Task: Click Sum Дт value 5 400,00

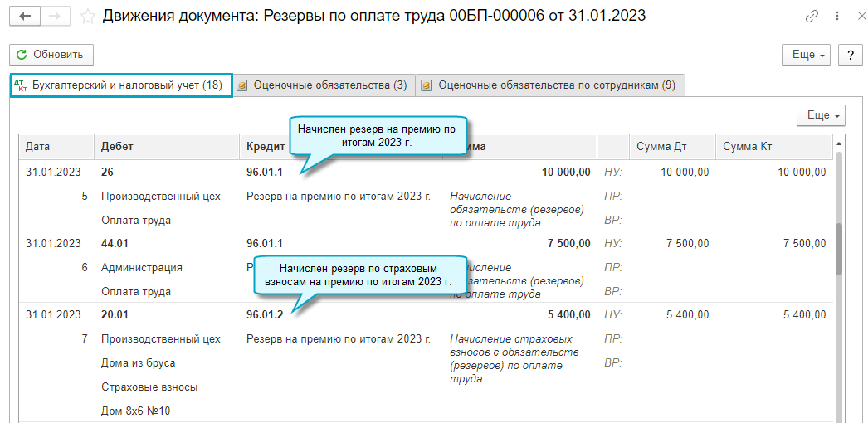Action: coord(688,315)
